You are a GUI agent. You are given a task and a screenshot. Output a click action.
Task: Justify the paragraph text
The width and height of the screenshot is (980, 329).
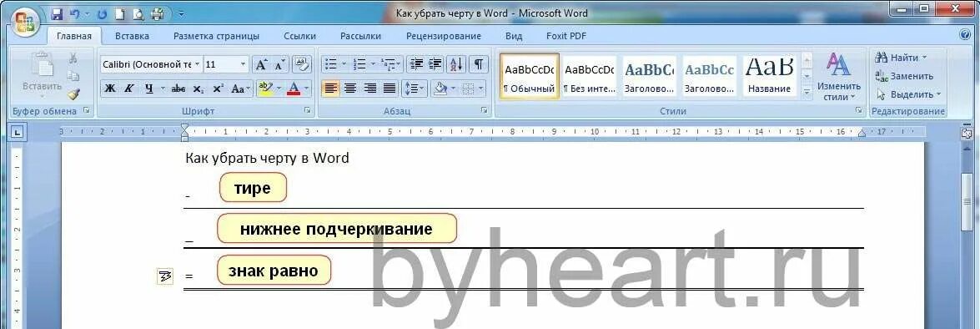(x=389, y=89)
